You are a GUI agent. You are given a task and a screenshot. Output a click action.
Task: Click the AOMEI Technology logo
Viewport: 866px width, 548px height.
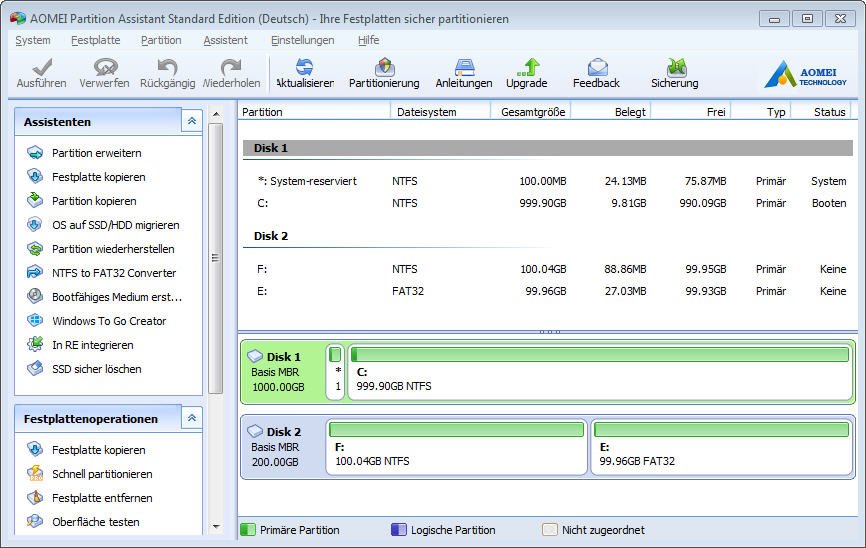(805, 74)
